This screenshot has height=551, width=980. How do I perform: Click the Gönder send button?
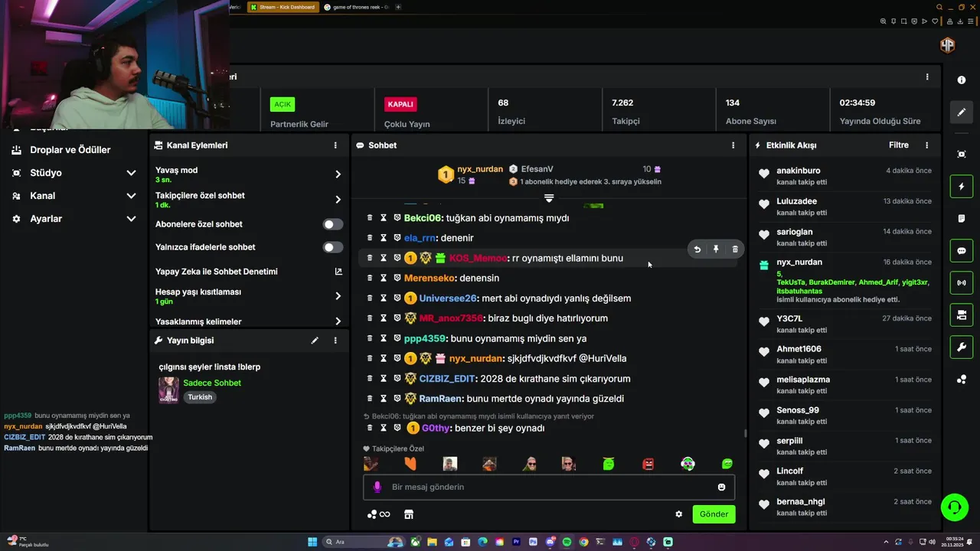point(714,514)
